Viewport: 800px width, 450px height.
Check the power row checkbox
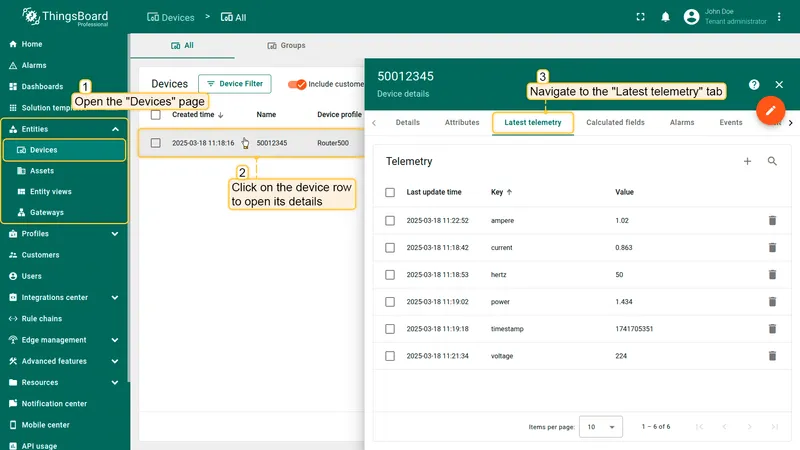coord(390,302)
